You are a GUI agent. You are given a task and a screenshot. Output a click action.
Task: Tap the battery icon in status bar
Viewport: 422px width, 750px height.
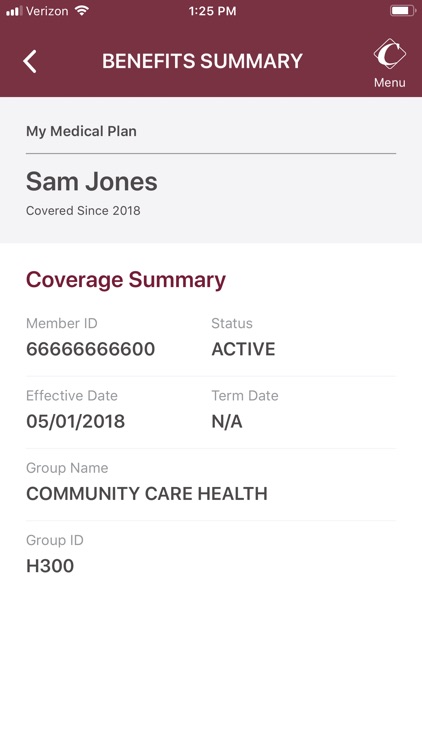(x=403, y=11)
